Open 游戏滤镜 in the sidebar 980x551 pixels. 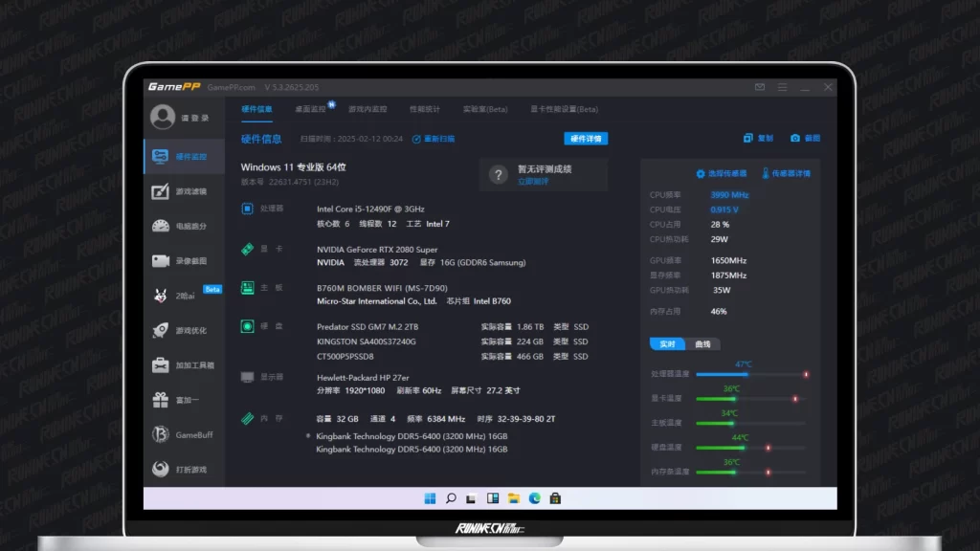tap(184, 191)
